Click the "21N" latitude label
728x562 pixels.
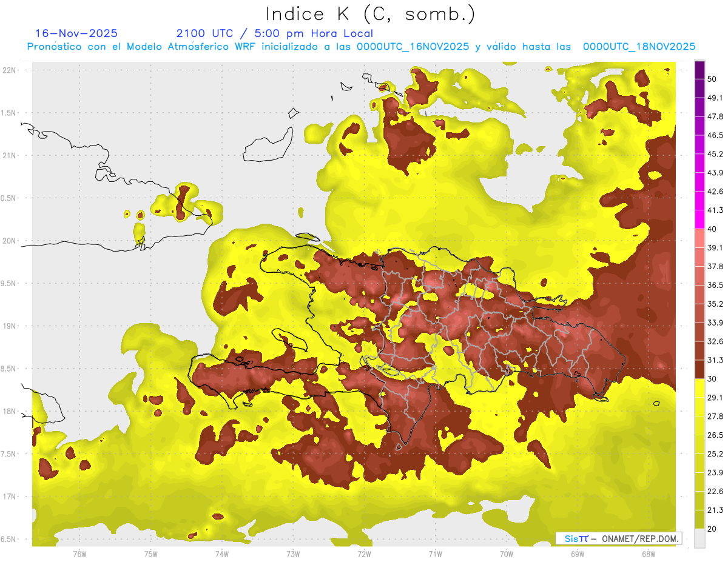click(x=9, y=155)
